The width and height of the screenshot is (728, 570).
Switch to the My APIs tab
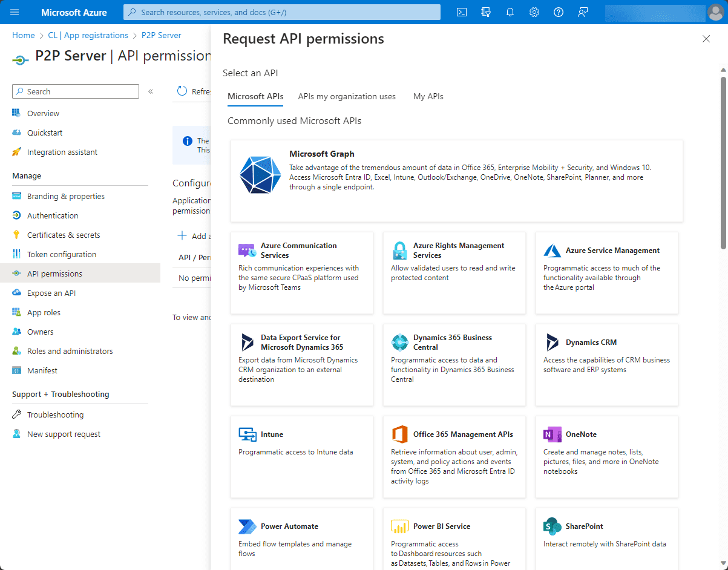click(x=428, y=96)
